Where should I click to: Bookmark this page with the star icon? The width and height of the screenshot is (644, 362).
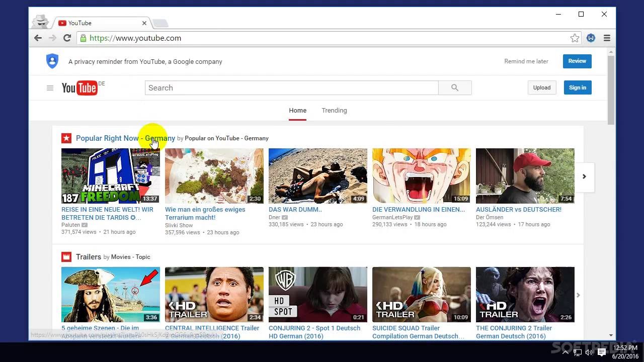click(x=575, y=38)
